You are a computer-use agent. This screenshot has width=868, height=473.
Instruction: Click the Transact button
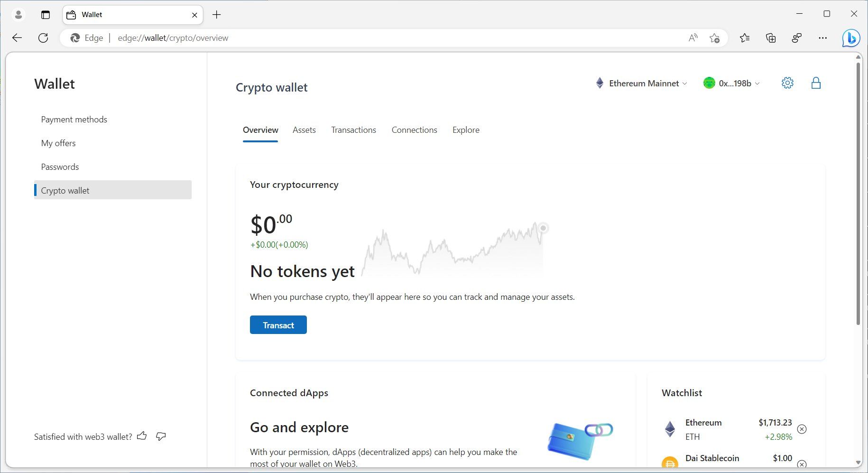[278, 325]
